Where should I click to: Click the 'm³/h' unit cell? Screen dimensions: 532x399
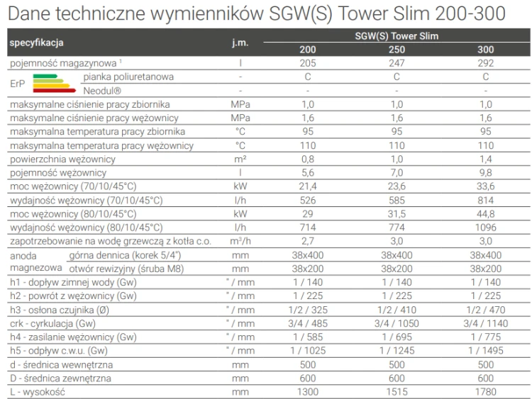240,242
